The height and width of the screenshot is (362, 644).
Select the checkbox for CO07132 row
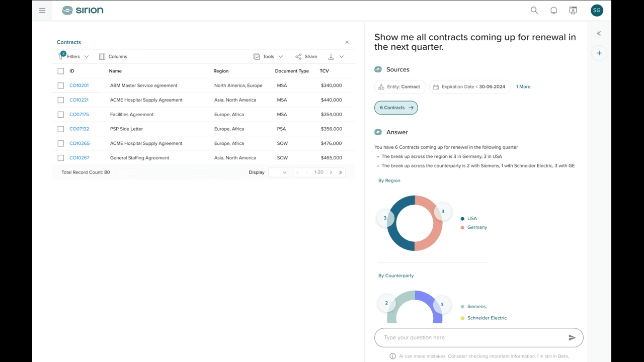tap(60, 129)
